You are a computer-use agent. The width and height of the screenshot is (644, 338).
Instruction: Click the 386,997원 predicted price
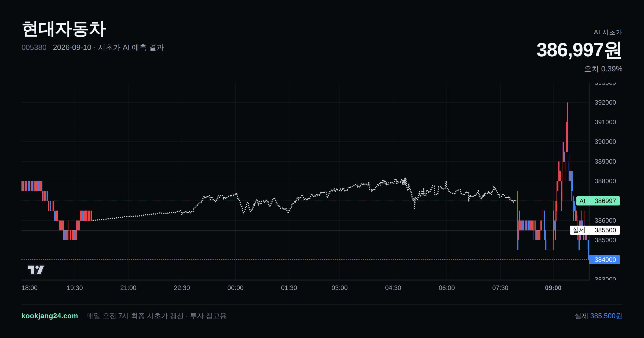point(579,50)
